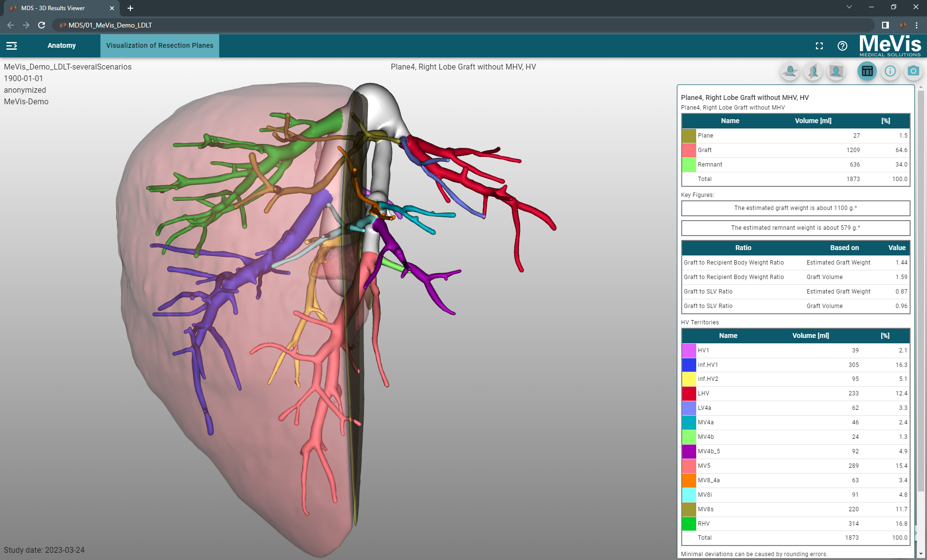Click the ratio value 1.44

pos(901,263)
